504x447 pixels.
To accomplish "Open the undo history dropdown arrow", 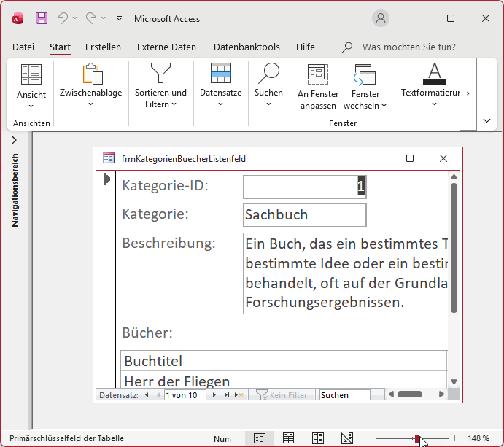I will pos(75,18).
